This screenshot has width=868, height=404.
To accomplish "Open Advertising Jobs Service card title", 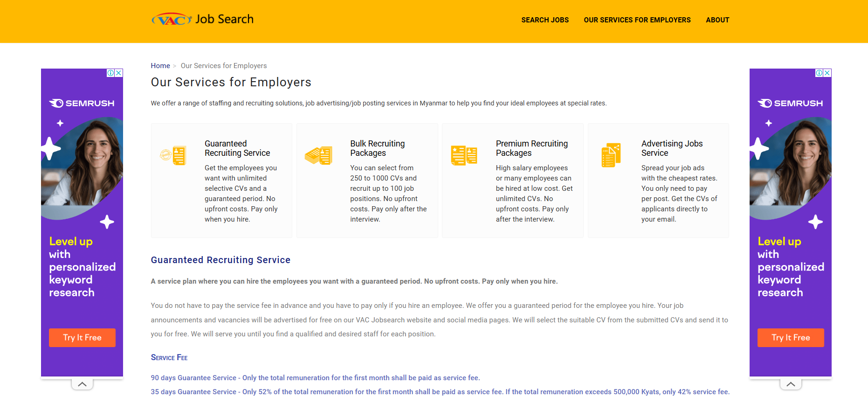I will click(672, 148).
